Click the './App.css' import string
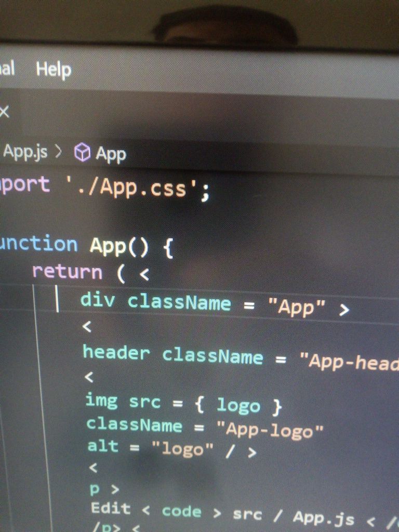This screenshot has width=399, height=532. [131, 187]
